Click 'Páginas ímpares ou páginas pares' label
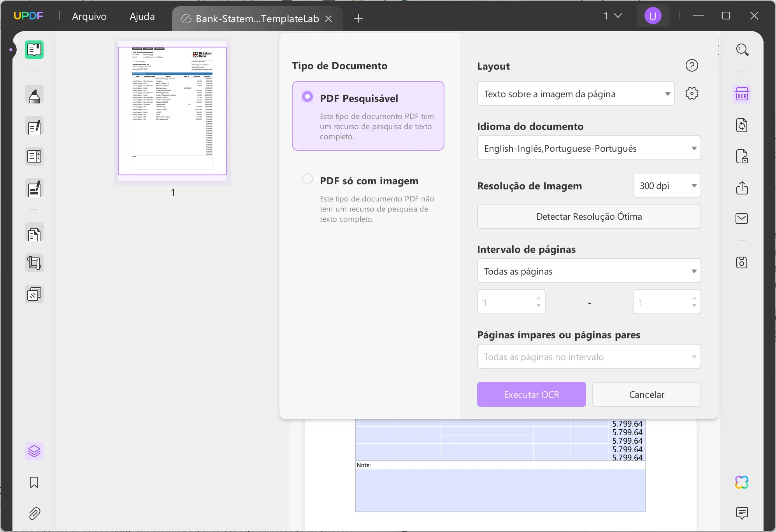This screenshot has height=532, width=776. [558, 335]
